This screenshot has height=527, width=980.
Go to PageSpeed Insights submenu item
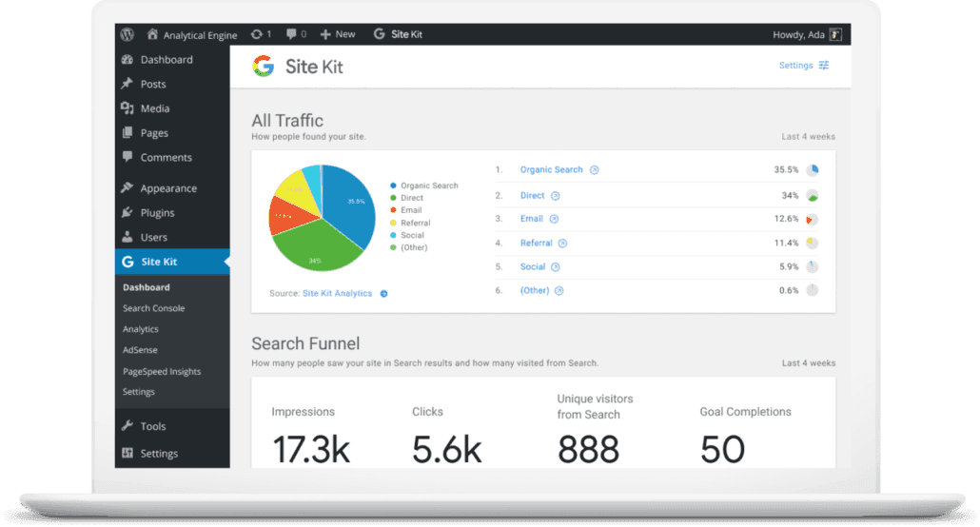162,371
